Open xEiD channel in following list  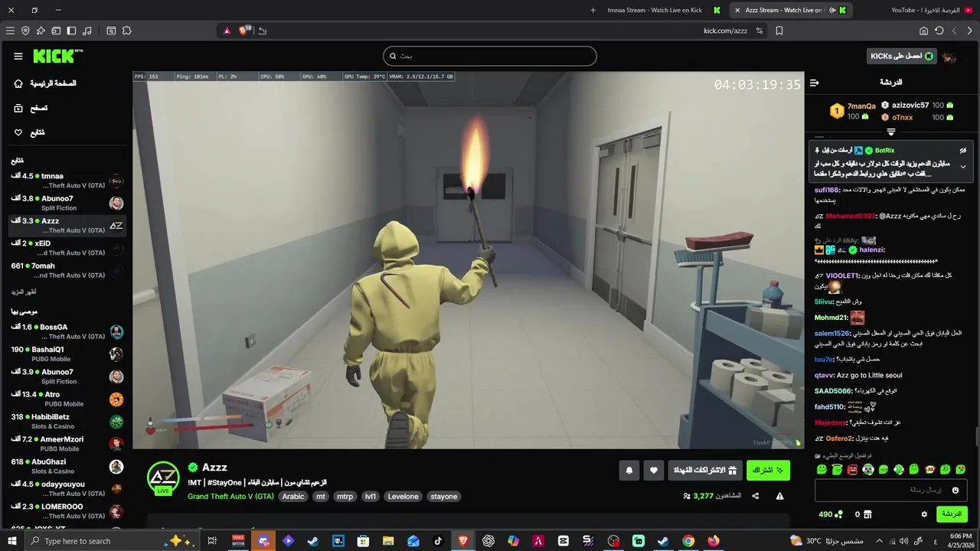coord(67,248)
